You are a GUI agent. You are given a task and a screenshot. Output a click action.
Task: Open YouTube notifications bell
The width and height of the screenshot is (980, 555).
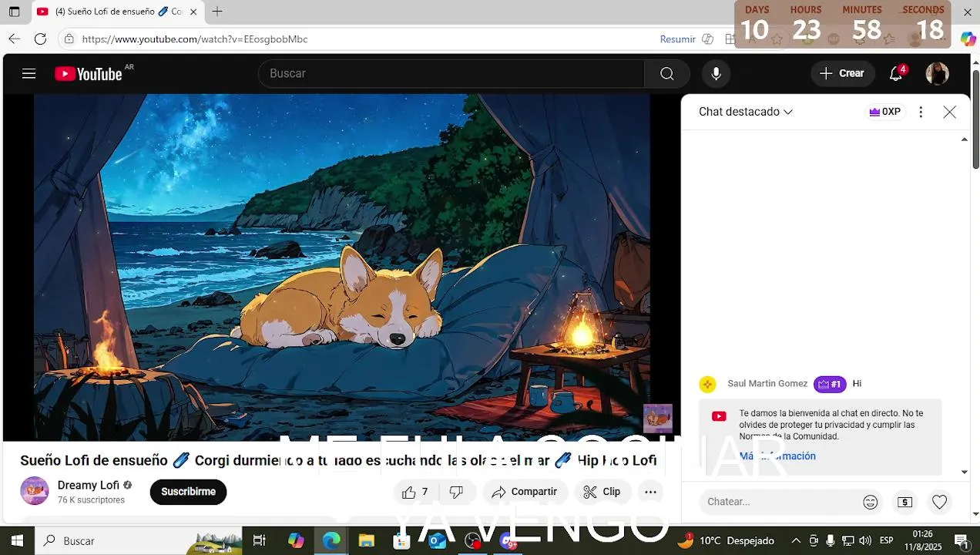(896, 73)
